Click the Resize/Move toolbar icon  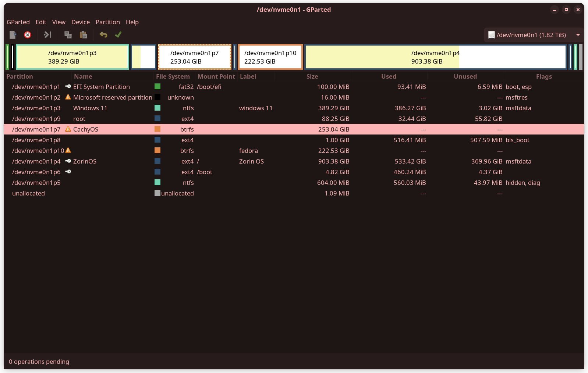click(x=47, y=35)
